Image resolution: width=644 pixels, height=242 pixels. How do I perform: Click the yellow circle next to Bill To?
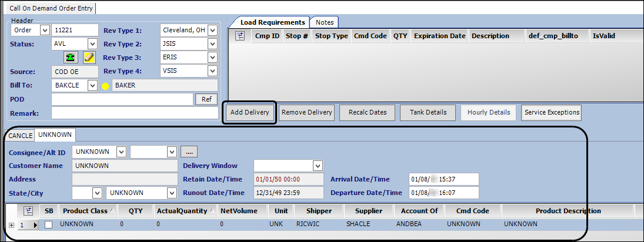[106, 86]
